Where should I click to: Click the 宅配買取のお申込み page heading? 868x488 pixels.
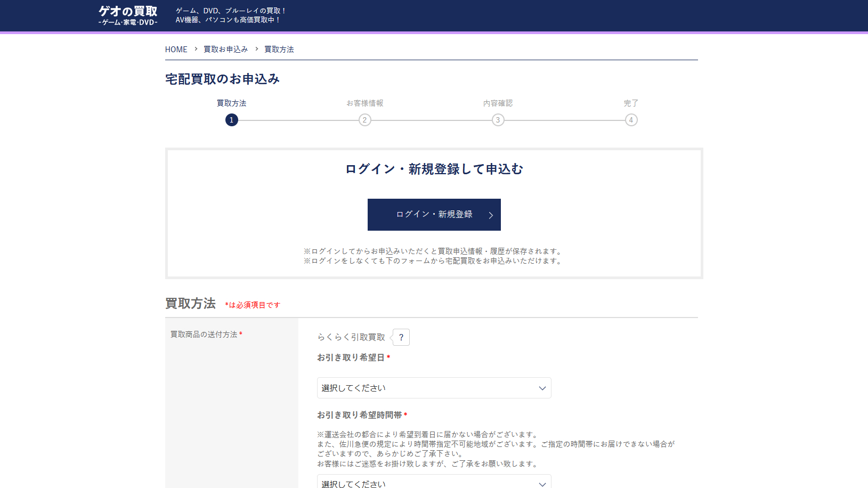point(222,79)
